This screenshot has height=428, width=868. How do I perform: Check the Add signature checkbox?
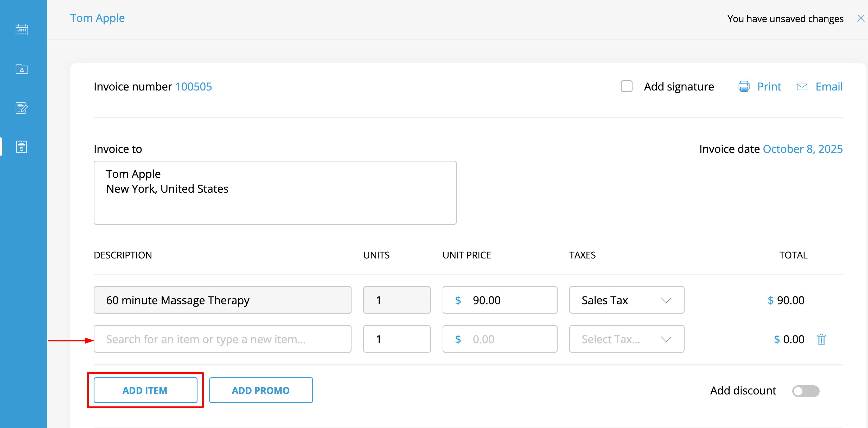(x=626, y=87)
